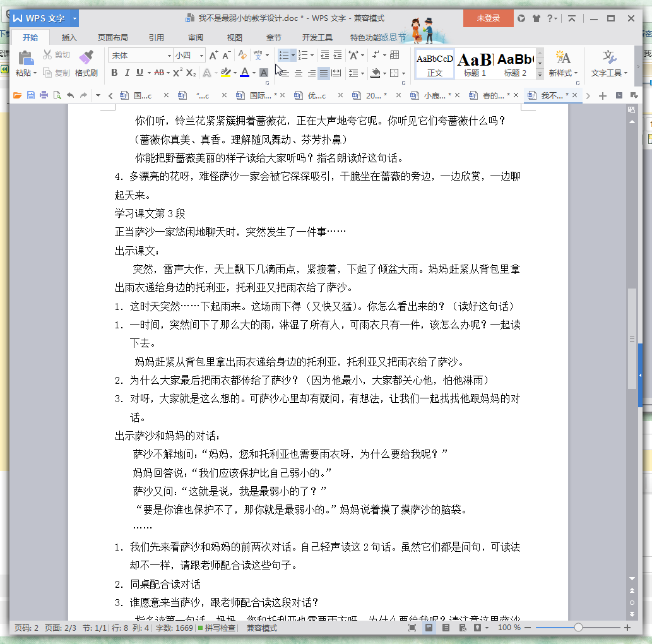The width and height of the screenshot is (652, 644).
Task: Expand the line spacing dropdown arrow
Action: tap(363, 74)
